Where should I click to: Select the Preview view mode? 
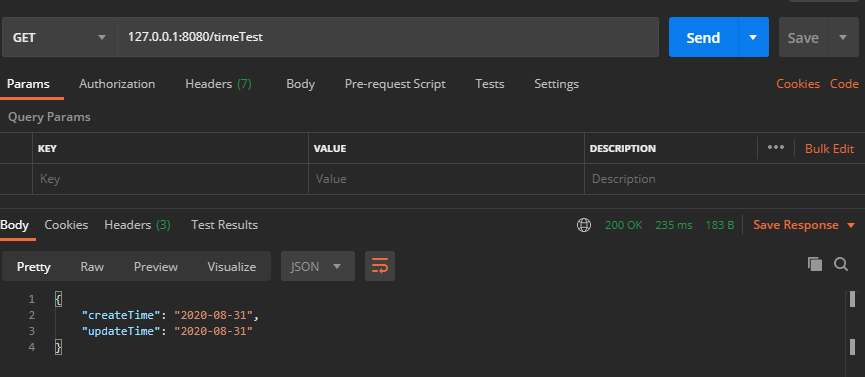(156, 267)
